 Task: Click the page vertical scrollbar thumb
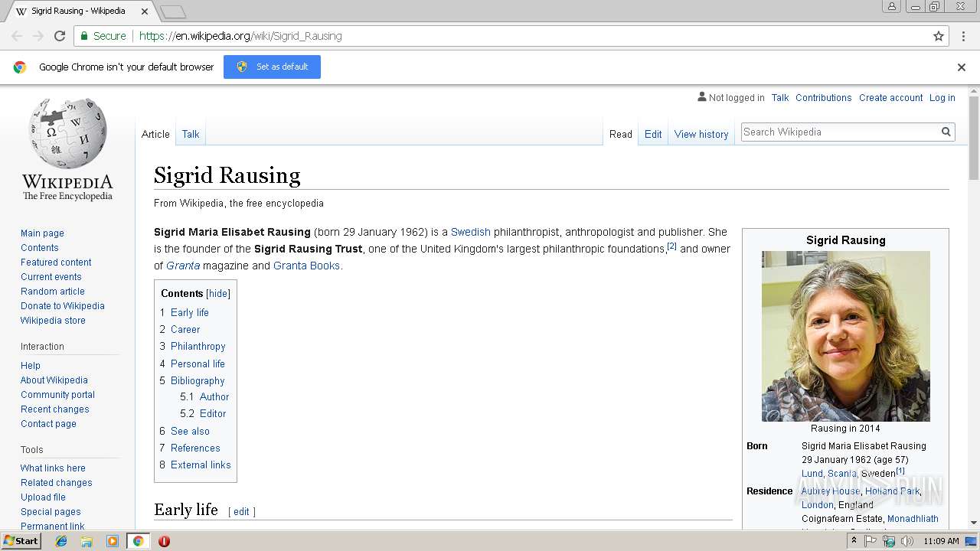point(974,139)
